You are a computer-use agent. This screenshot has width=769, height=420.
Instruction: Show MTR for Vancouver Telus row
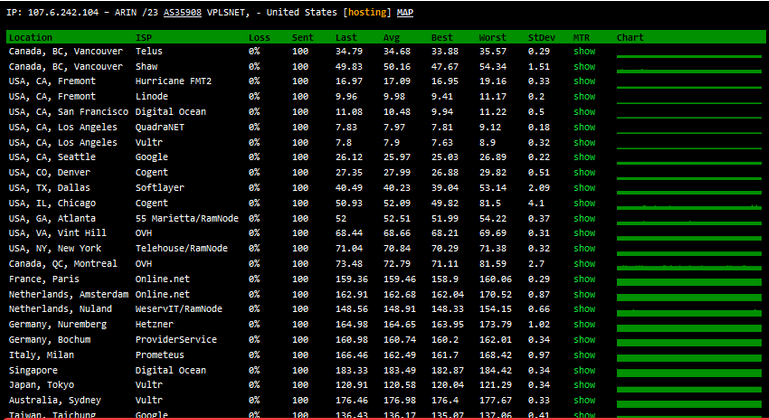tap(584, 51)
